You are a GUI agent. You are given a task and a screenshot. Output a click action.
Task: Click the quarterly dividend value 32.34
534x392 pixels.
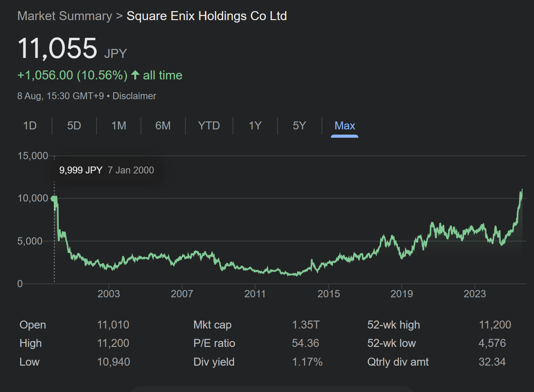pyautogui.click(x=492, y=362)
